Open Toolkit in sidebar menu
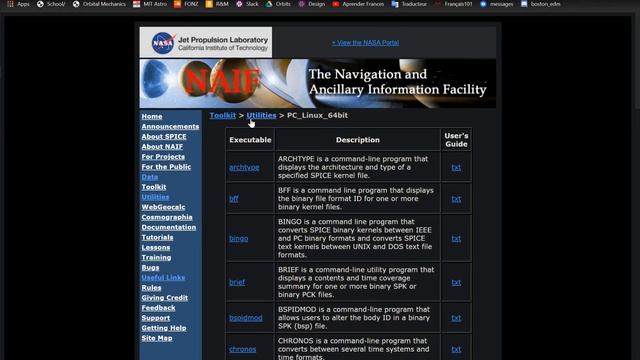 point(154,187)
